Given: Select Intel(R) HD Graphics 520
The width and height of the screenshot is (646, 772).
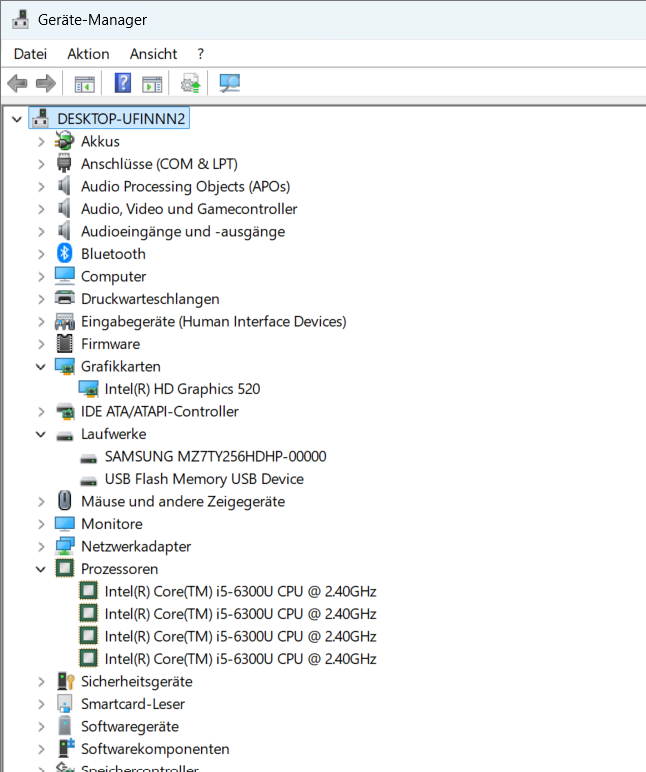Looking at the screenshot, I should coord(182,389).
